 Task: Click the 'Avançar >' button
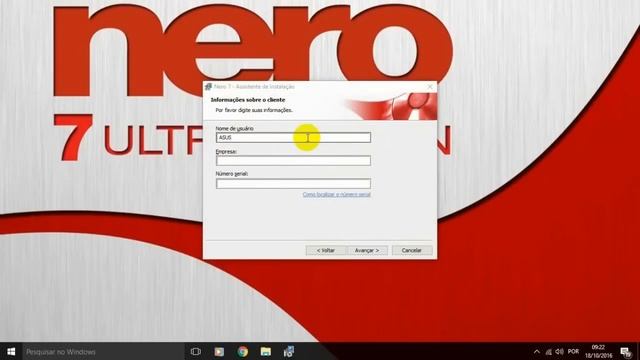tap(367, 250)
